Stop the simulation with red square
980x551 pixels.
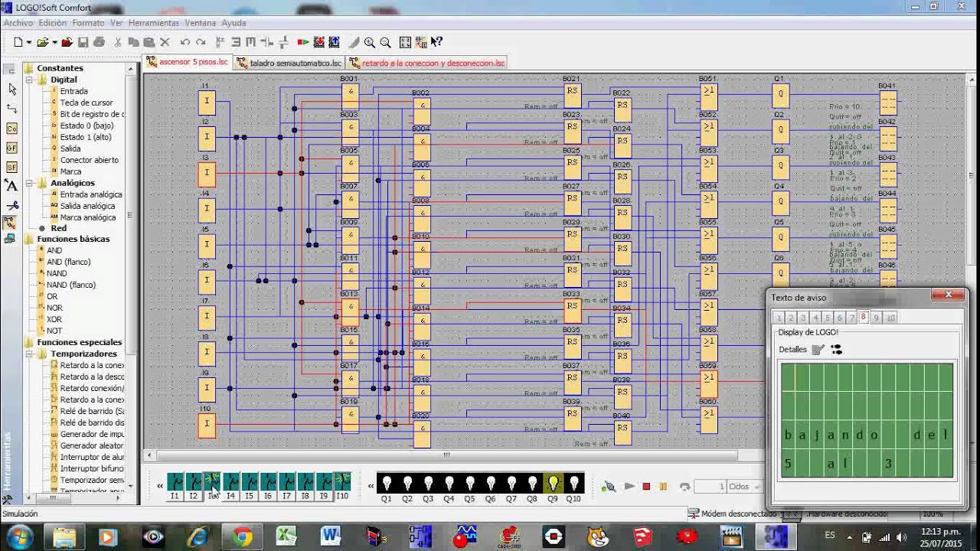(x=646, y=486)
